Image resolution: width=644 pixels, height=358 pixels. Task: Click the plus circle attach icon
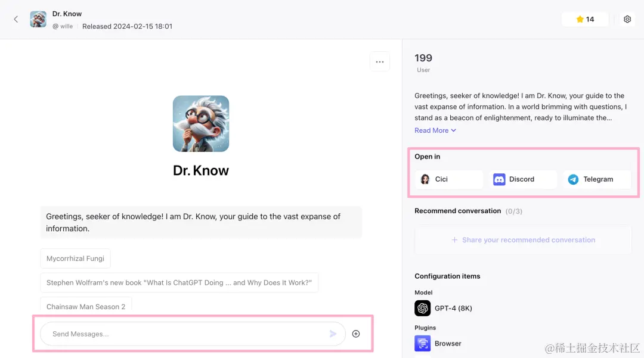pos(356,334)
